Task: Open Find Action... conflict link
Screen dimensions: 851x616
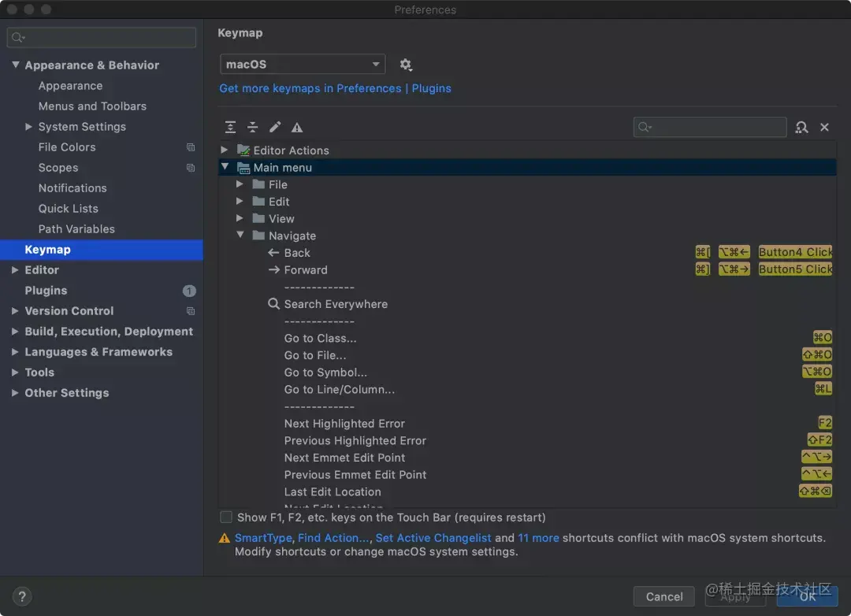Action: pos(333,538)
